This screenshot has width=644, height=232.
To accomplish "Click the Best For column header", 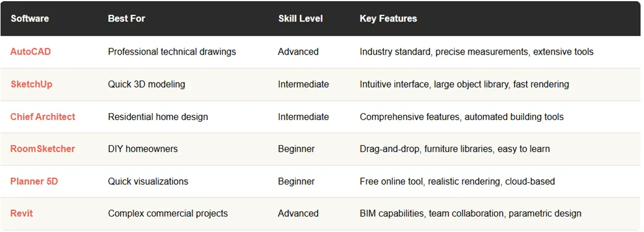I will (126, 19).
